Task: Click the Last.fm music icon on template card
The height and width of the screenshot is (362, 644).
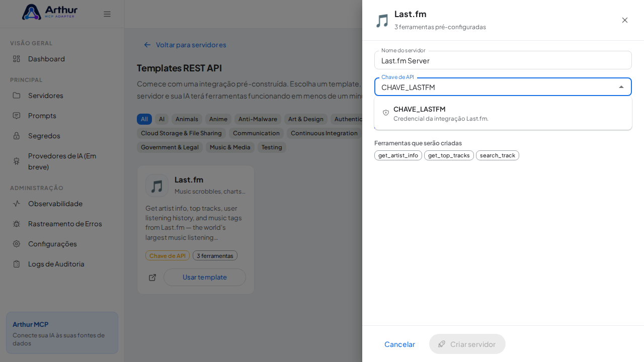Action: tap(157, 186)
